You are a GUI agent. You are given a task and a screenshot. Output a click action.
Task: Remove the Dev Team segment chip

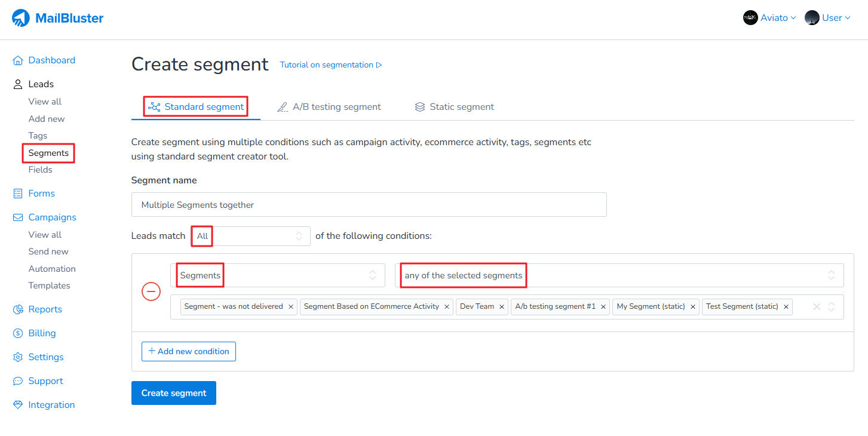pos(502,307)
